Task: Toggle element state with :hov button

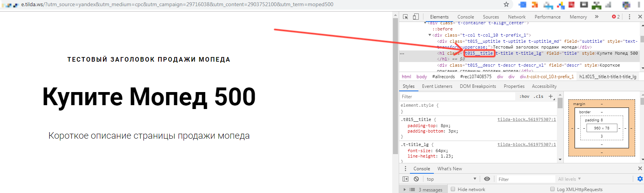Action: [x=524, y=97]
